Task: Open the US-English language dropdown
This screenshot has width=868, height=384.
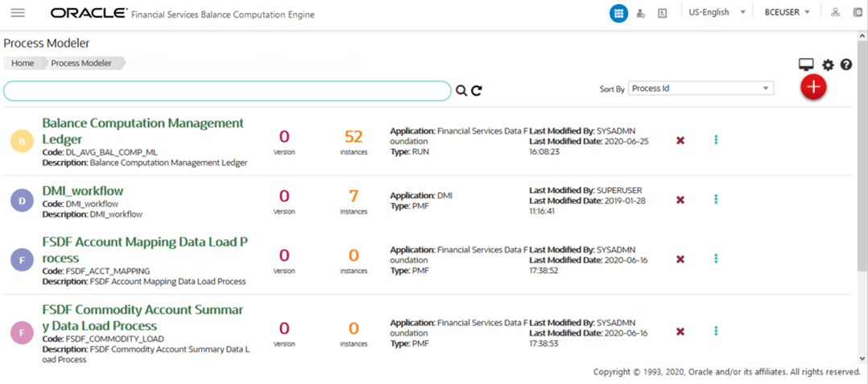Action: (x=717, y=13)
